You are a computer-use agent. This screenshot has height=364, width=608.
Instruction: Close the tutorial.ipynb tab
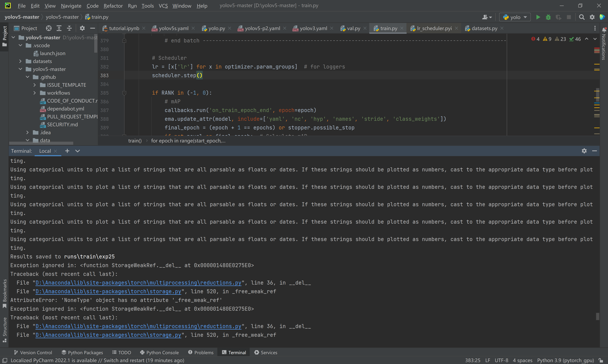pos(144,28)
